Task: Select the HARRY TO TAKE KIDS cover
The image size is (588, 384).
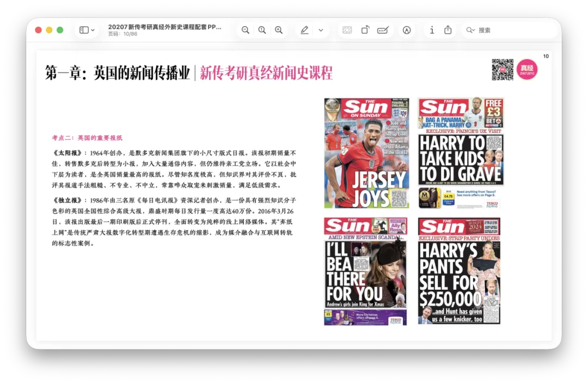Action: tap(461, 153)
